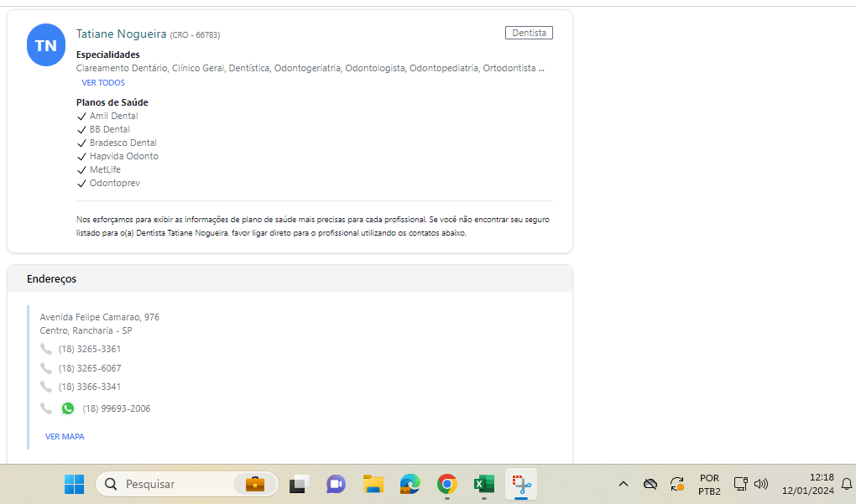
Task: Click the BB Dental plan entry
Action: 110,129
